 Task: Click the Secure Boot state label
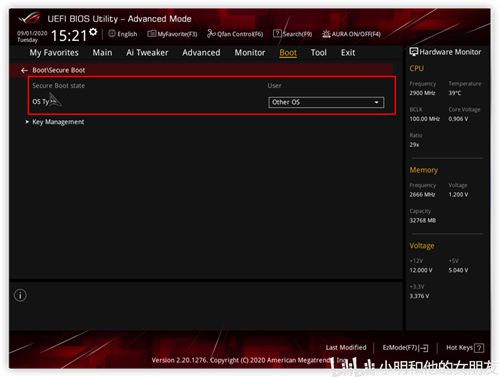point(59,86)
